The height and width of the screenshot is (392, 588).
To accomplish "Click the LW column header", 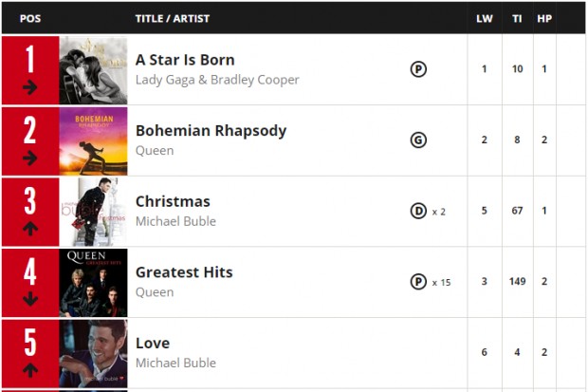I will click(484, 18).
